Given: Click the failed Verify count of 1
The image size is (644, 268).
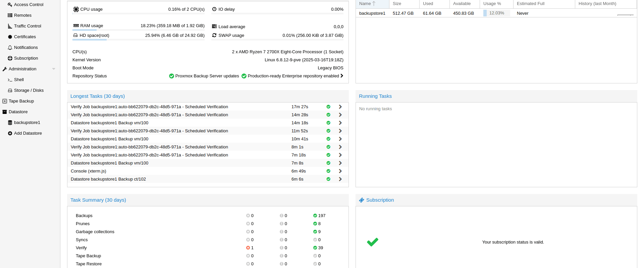Looking at the screenshot, I should [x=250, y=248].
